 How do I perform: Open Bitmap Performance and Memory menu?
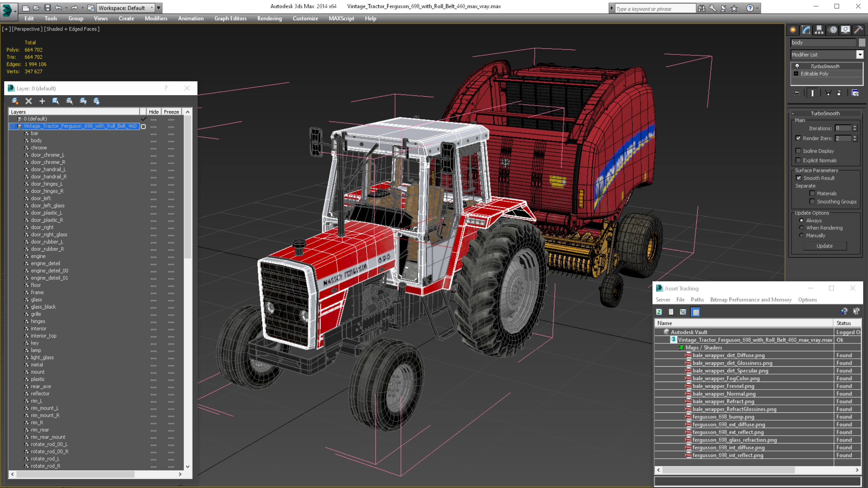[x=751, y=299]
